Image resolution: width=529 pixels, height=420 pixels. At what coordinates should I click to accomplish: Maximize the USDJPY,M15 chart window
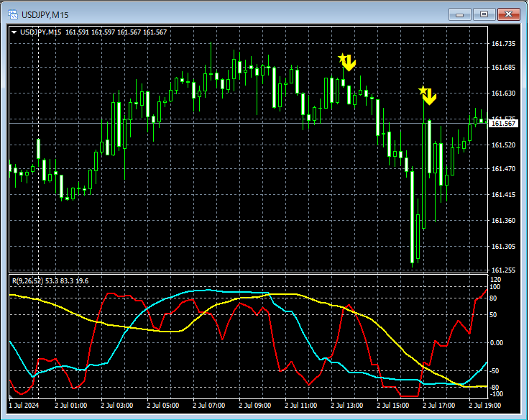(x=484, y=14)
